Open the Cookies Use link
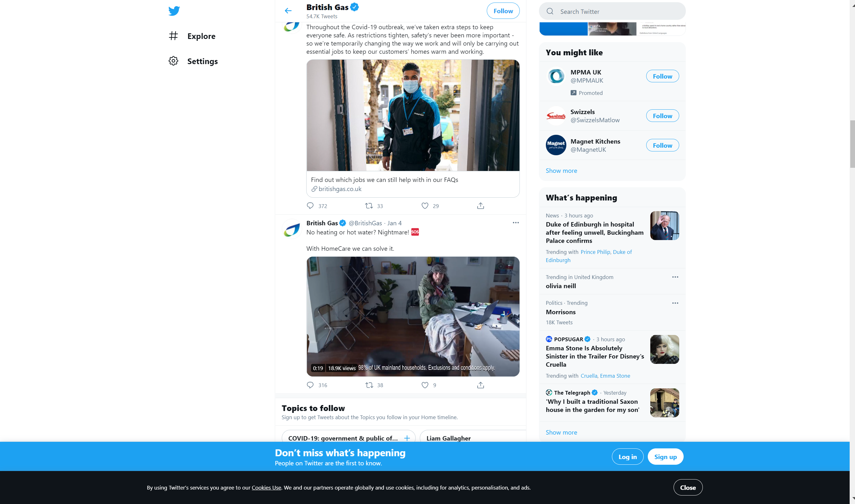 pos(266,488)
